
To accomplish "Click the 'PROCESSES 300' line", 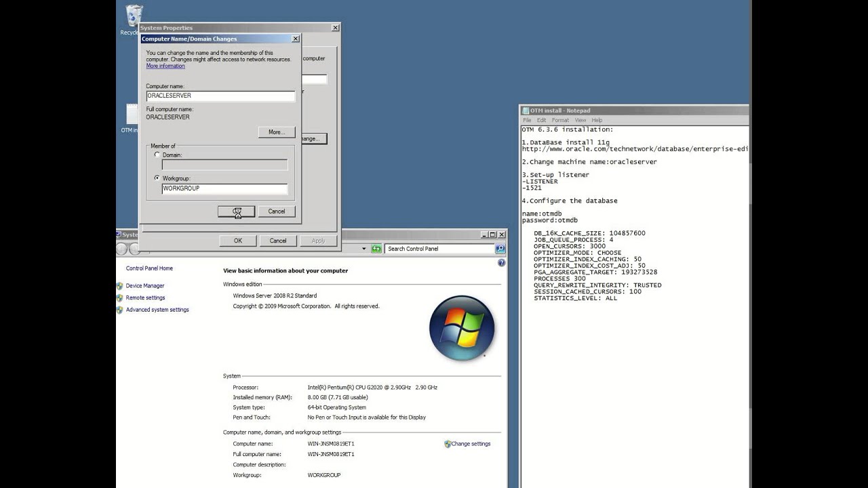I will click(x=559, y=279).
